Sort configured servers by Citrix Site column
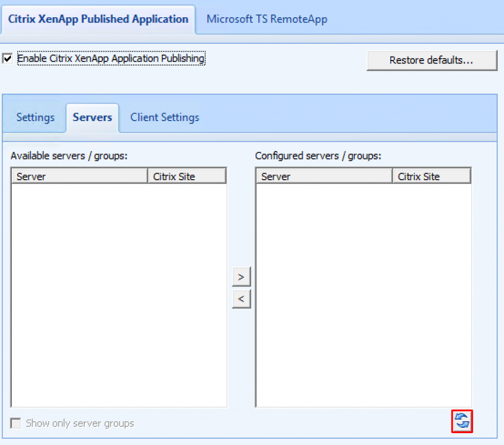This screenshot has height=445, width=504. click(x=432, y=176)
